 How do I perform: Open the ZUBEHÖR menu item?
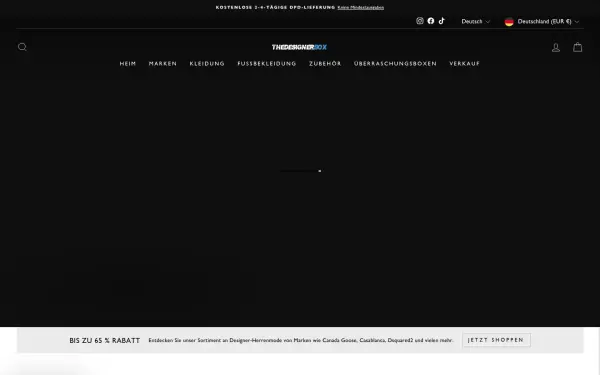tap(325, 64)
